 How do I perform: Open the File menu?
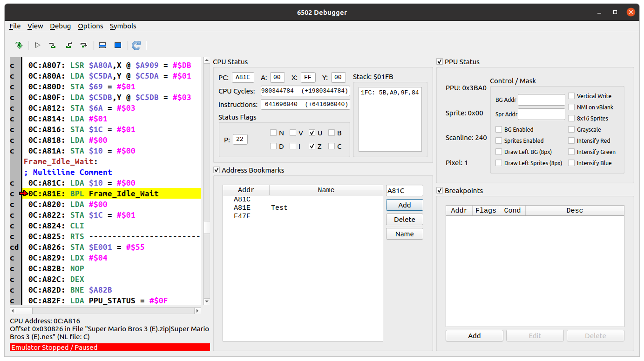coord(15,26)
